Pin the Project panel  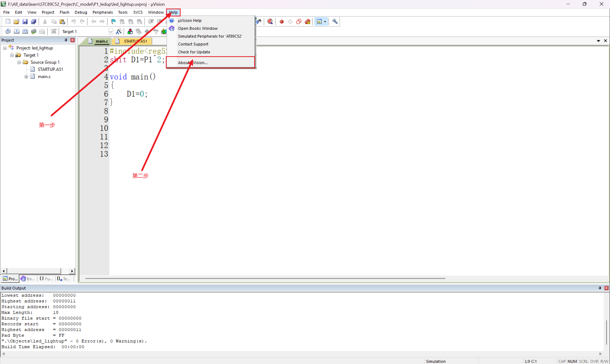click(66, 40)
